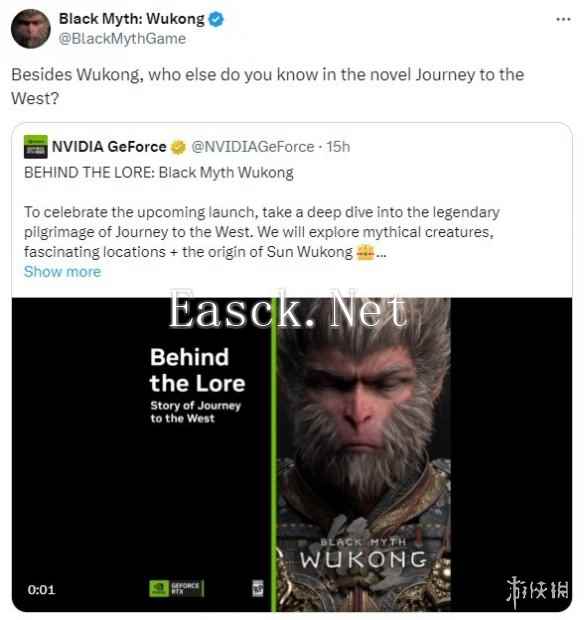The width and height of the screenshot is (584, 620).
Task: Click the NVIDIA GeForce display name
Action: pyautogui.click(x=109, y=147)
